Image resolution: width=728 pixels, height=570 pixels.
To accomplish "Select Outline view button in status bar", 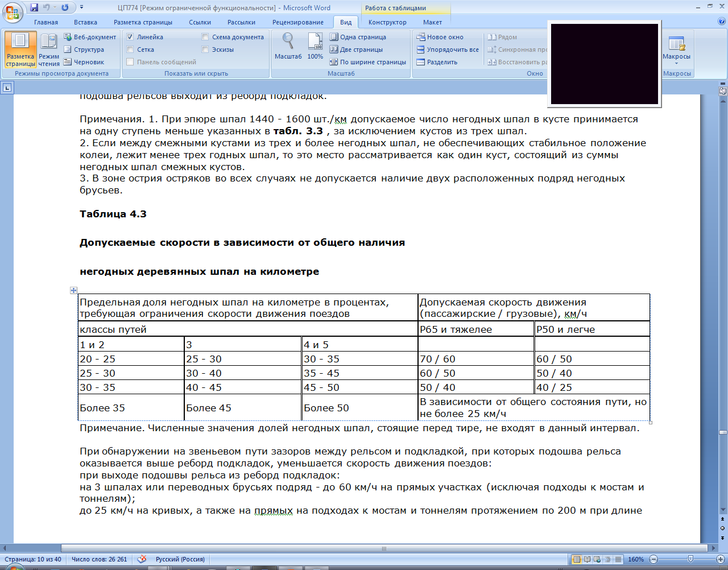I will tap(608, 560).
